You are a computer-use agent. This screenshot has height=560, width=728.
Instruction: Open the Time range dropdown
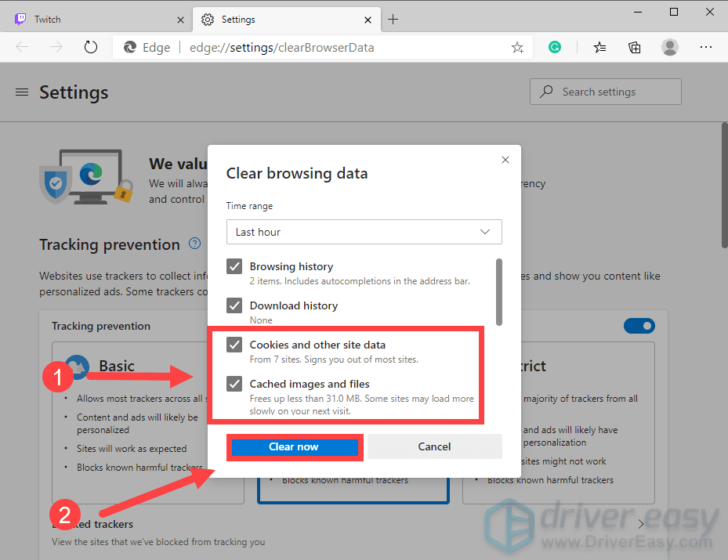[x=364, y=232]
